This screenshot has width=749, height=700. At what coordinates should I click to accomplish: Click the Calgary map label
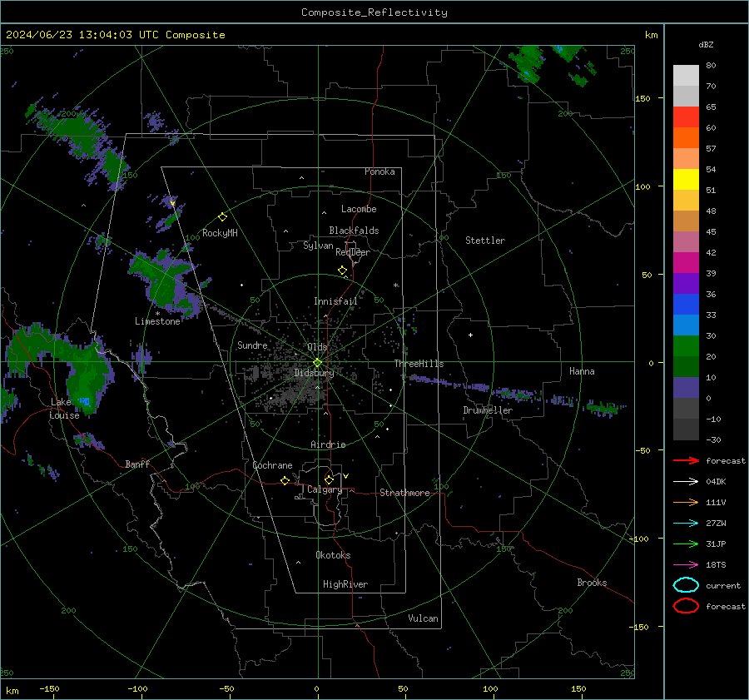(x=325, y=489)
